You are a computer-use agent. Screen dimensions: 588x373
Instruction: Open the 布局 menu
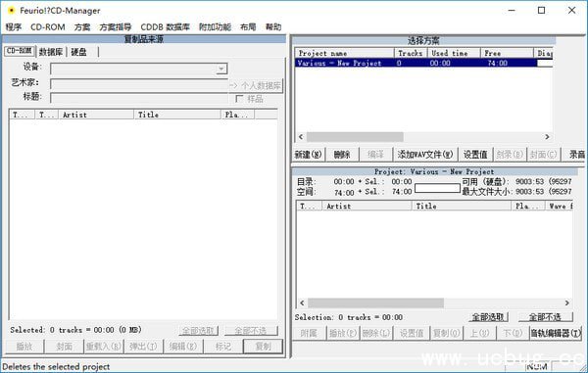(x=248, y=27)
